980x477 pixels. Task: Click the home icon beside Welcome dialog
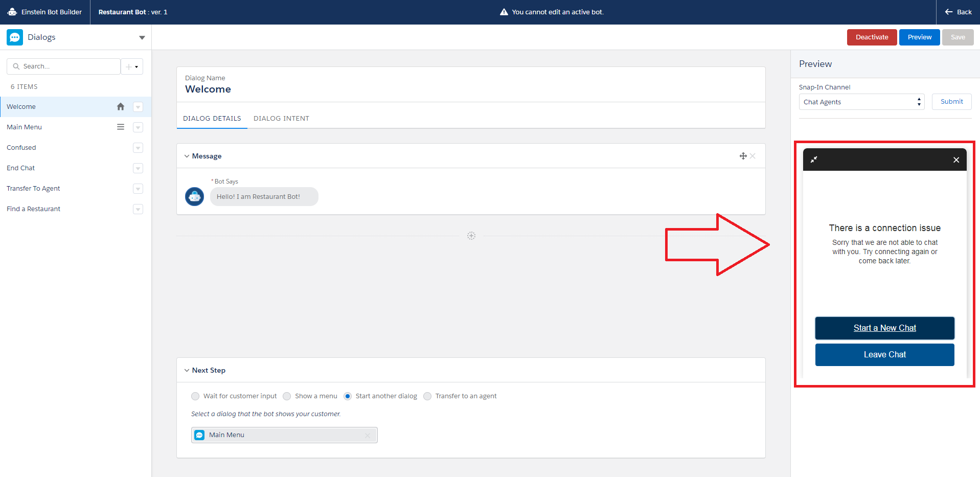pyautogui.click(x=121, y=106)
